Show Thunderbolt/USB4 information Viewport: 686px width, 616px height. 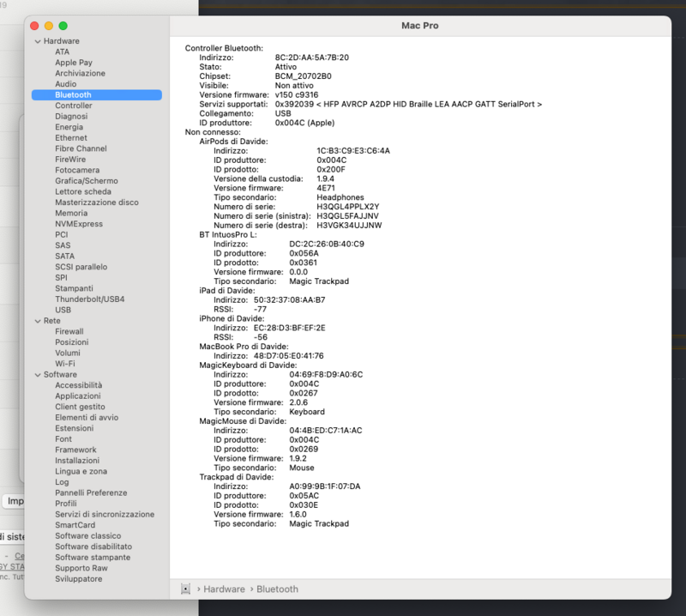tap(90, 299)
